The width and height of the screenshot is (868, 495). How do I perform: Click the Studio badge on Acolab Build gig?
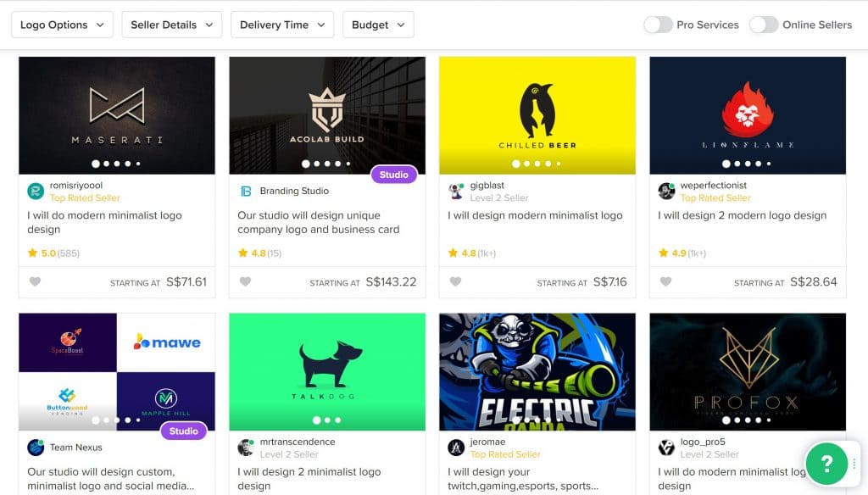pyautogui.click(x=393, y=175)
